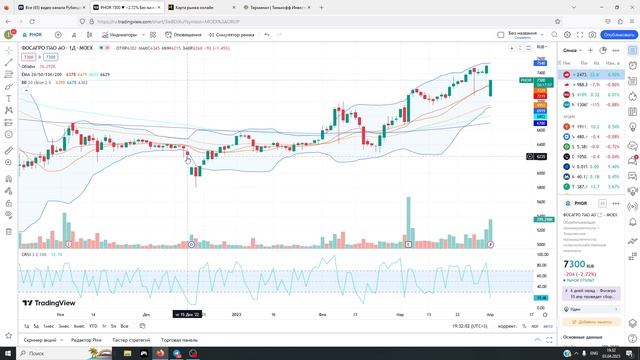Viewport: 640px width, 360px height.
Task: Toggle fullscreen mode icon
Action: [x=580, y=35]
